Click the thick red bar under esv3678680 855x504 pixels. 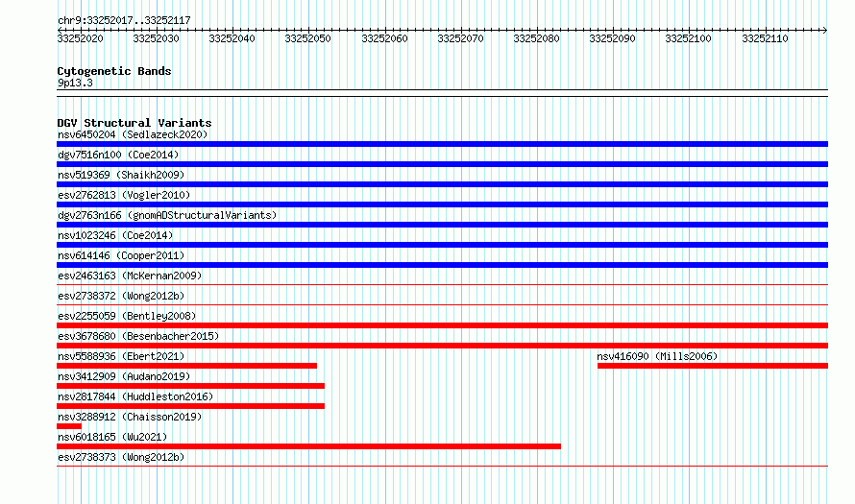pyautogui.click(x=442, y=346)
